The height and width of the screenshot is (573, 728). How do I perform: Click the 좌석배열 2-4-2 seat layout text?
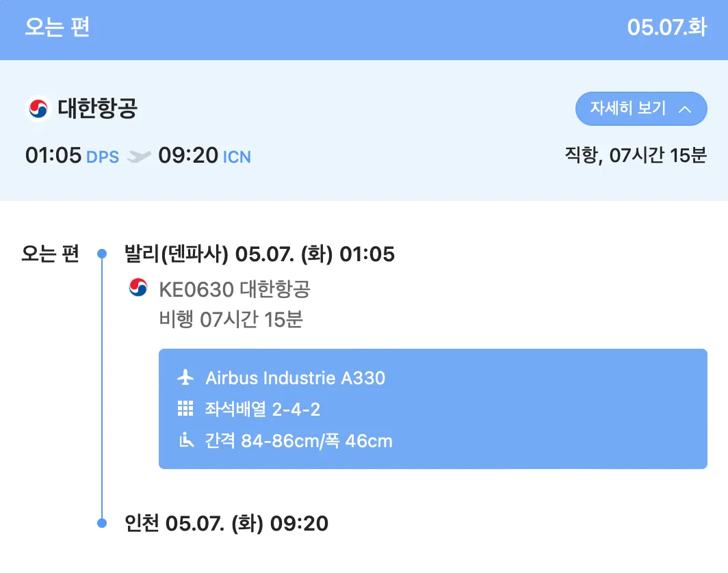tap(263, 410)
